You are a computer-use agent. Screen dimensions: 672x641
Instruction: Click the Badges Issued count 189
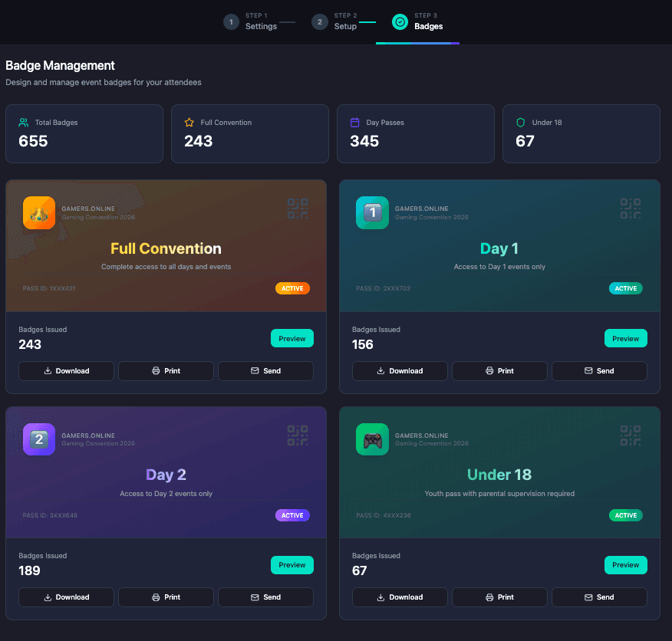click(30, 570)
